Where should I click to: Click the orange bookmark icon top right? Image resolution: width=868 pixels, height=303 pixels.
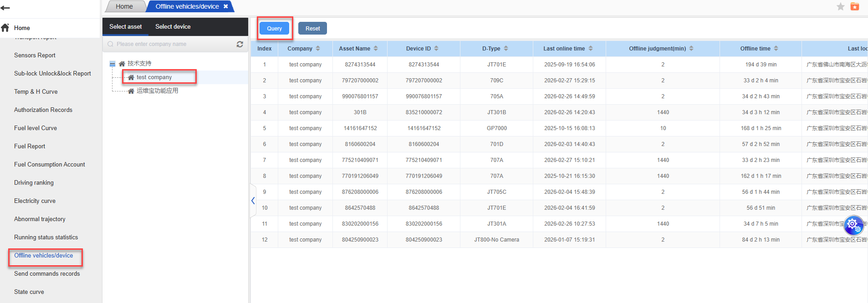coord(855,6)
